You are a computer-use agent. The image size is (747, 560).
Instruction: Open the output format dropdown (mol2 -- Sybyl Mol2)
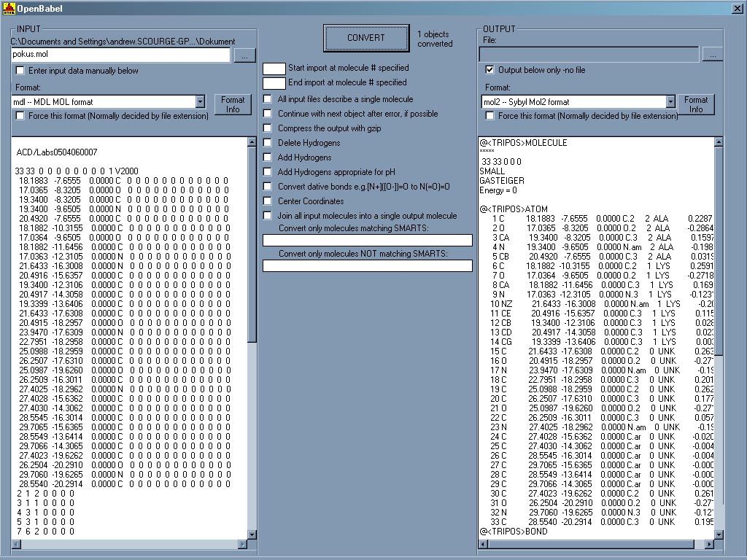tap(670, 101)
